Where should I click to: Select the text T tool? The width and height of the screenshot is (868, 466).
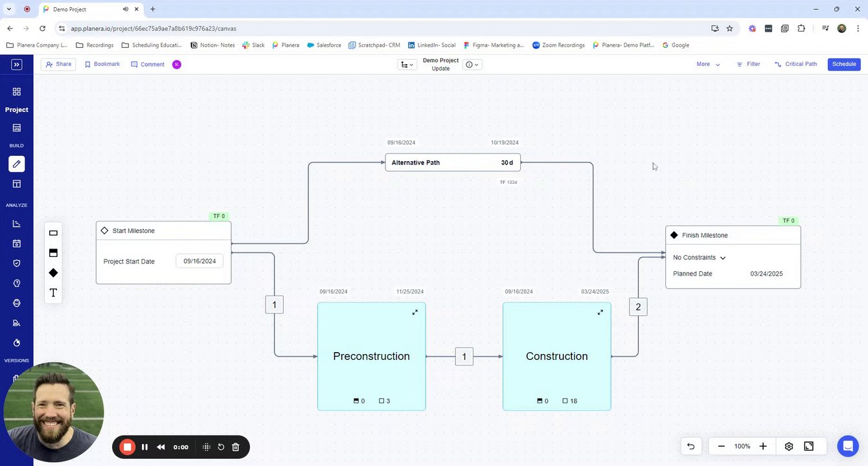pyautogui.click(x=53, y=293)
